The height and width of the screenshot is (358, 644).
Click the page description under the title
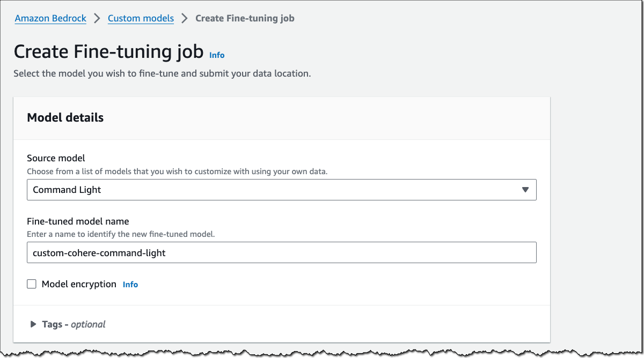pos(162,73)
